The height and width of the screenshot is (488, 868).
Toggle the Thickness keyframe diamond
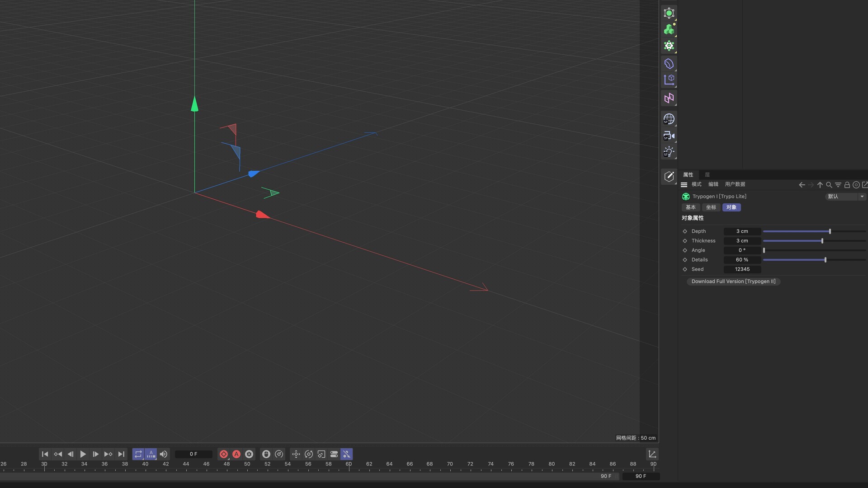(x=685, y=241)
